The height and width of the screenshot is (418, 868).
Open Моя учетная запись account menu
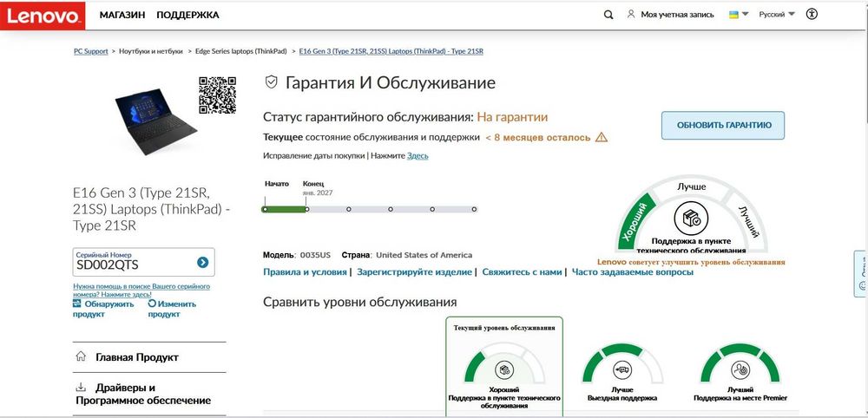click(670, 15)
